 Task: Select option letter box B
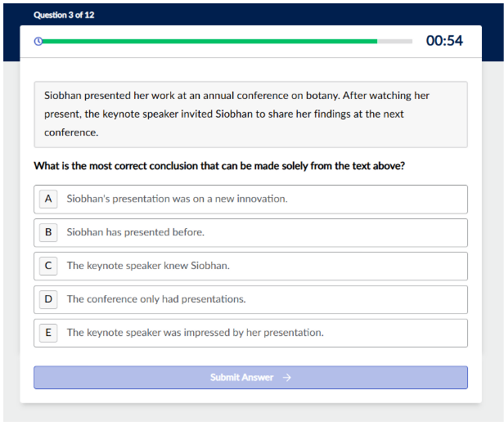pyautogui.click(x=48, y=232)
